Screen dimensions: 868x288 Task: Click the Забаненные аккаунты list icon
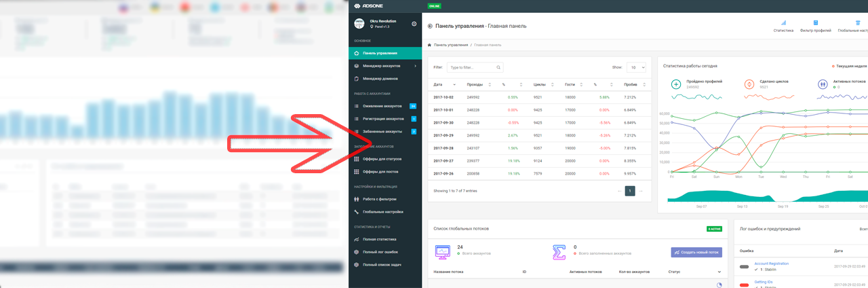click(x=357, y=131)
